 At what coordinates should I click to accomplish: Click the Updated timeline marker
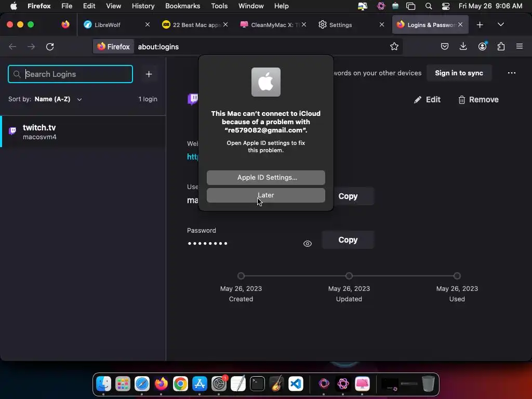pos(349,276)
